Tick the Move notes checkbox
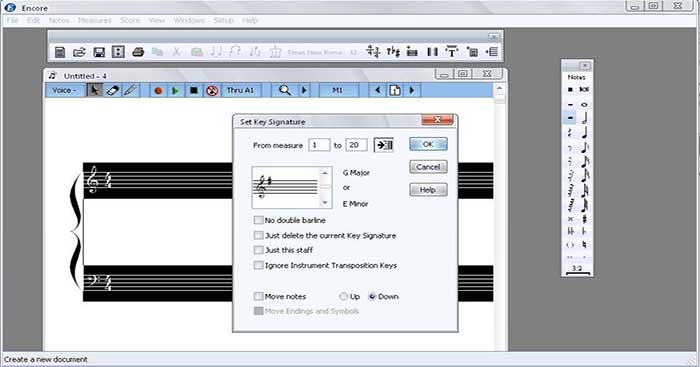The image size is (700, 367). (258, 296)
